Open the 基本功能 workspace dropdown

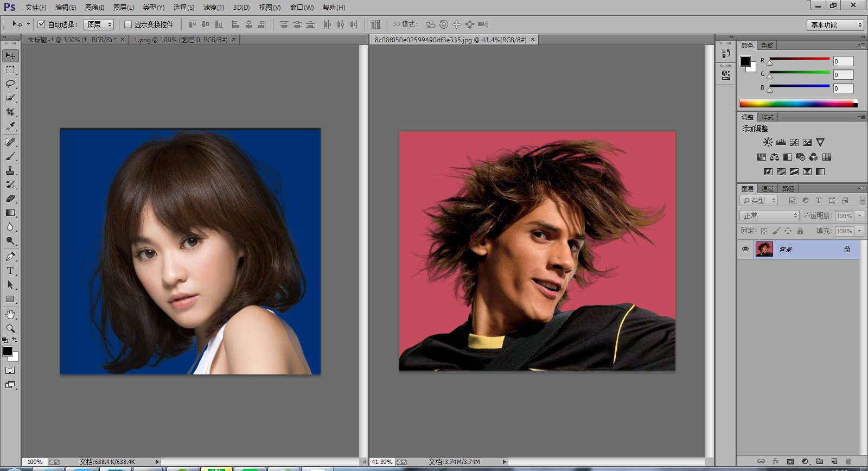pos(835,25)
